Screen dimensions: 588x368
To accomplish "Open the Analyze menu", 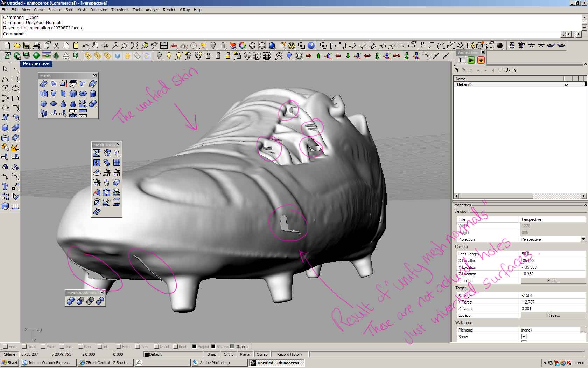I will point(152,10).
